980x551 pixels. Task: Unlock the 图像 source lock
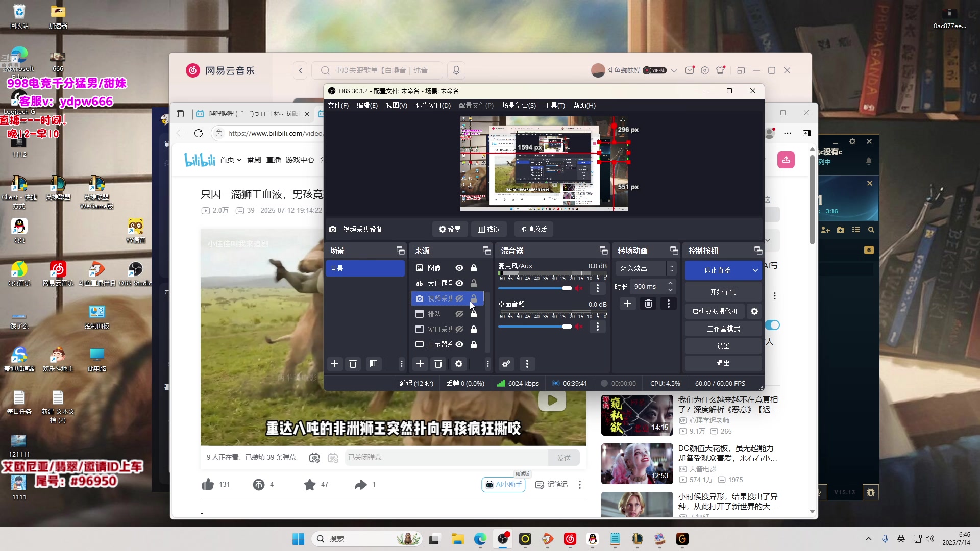tap(474, 268)
